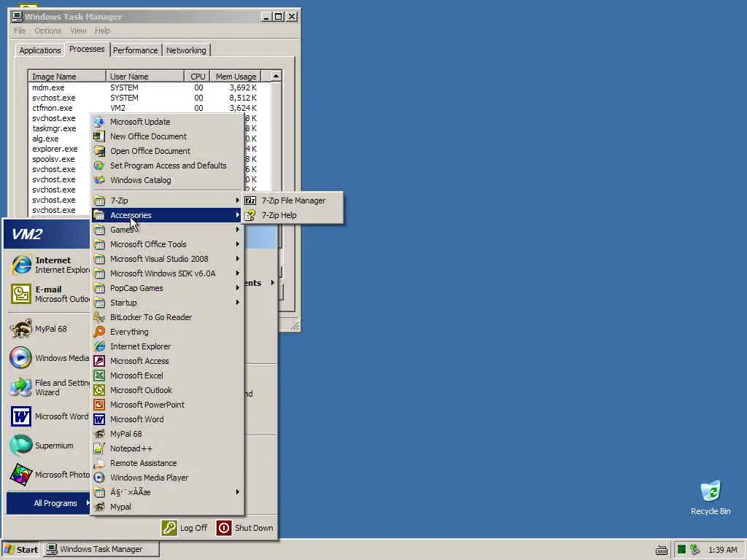Sort processes by Image Name column

point(67,77)
